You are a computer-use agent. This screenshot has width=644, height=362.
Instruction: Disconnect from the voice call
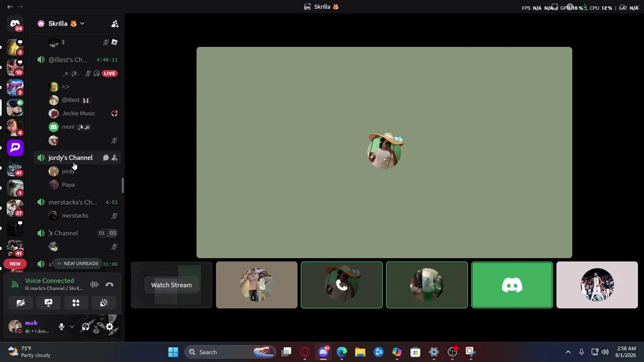pos(109,285)
